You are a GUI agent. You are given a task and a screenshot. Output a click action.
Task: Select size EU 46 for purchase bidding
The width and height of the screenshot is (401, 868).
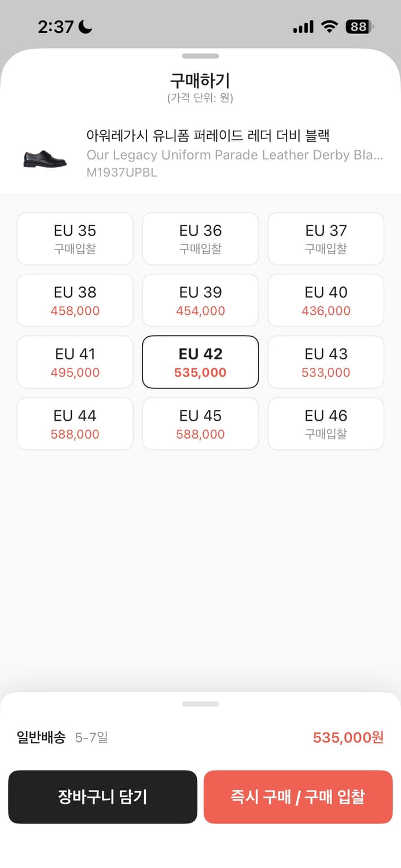[325, 424]
